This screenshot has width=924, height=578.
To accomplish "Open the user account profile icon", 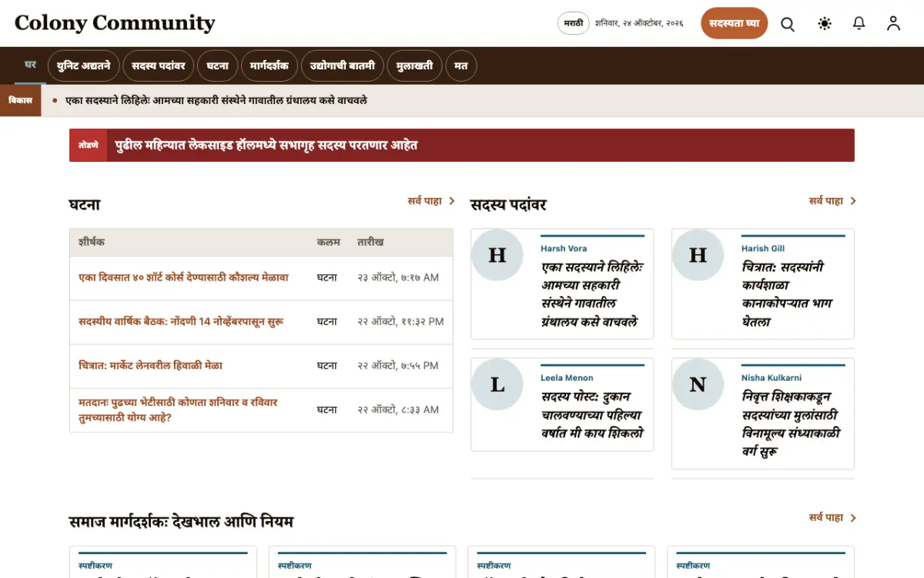I will [x=893, y=24].
